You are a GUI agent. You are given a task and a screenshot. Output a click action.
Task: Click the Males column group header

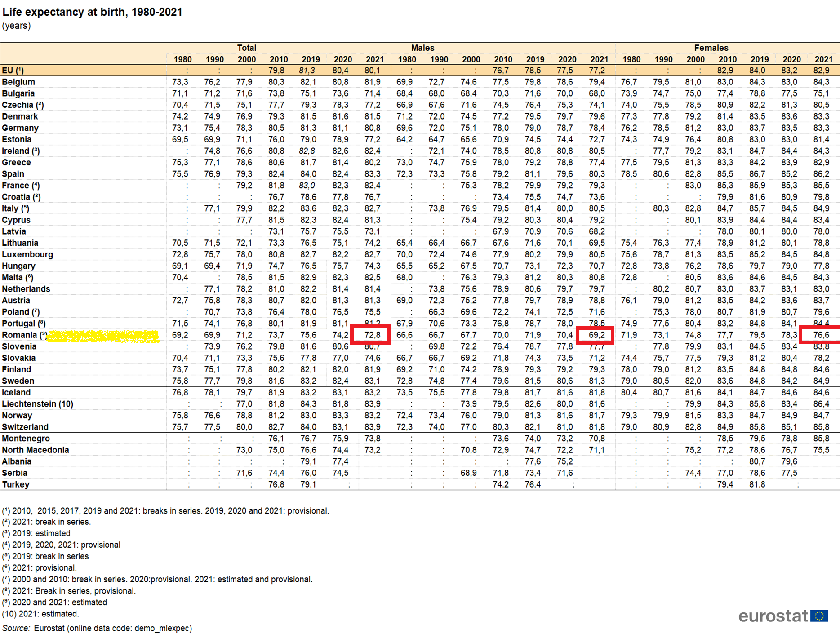422,48
